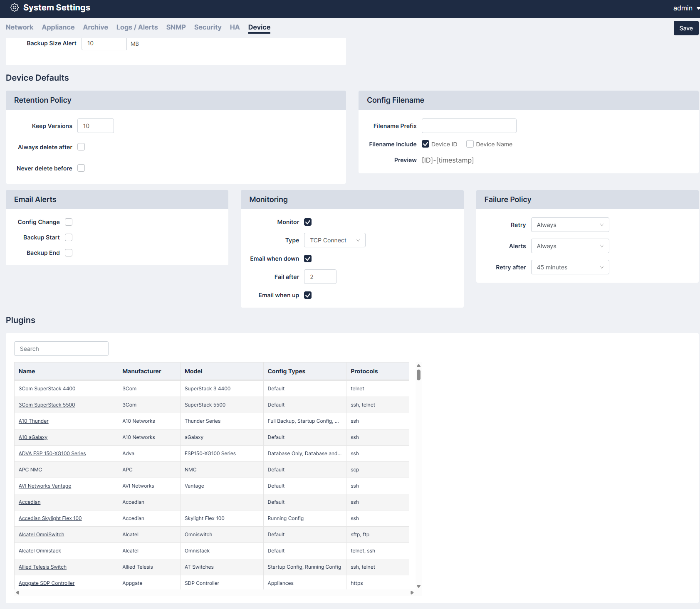The image size is (700, 609).
Task: Open the admin user menu arrow
Action: [698, 8]
